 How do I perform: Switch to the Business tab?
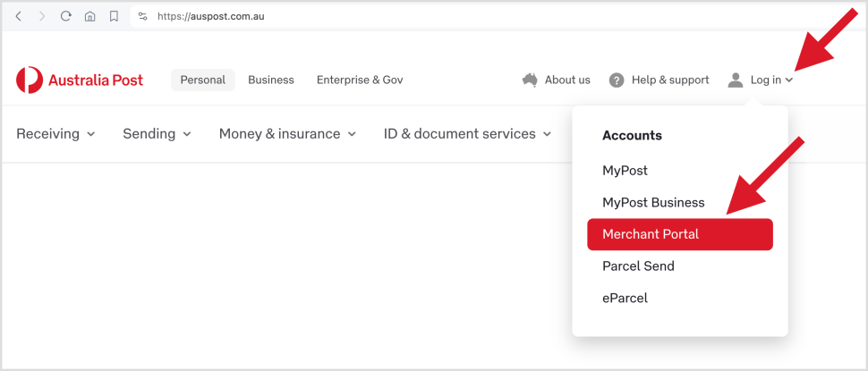[271, 80]
